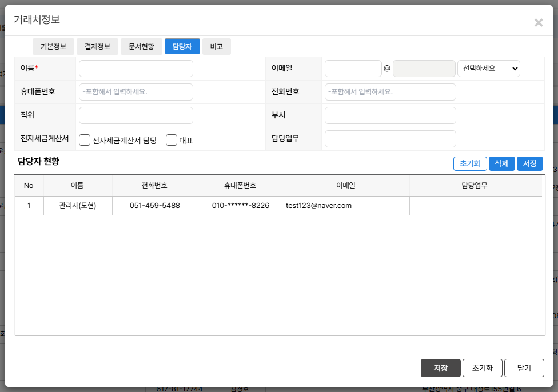Focus the 직위 text field

click(136, 115)
